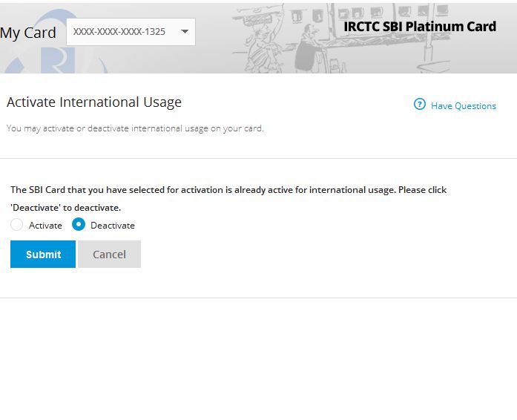Click the 'You may activate or deactivate' description

135,128
